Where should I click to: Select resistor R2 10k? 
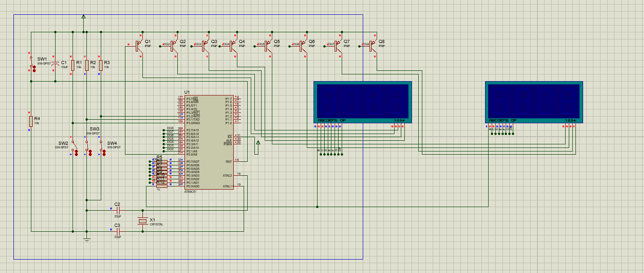(86, 65)
